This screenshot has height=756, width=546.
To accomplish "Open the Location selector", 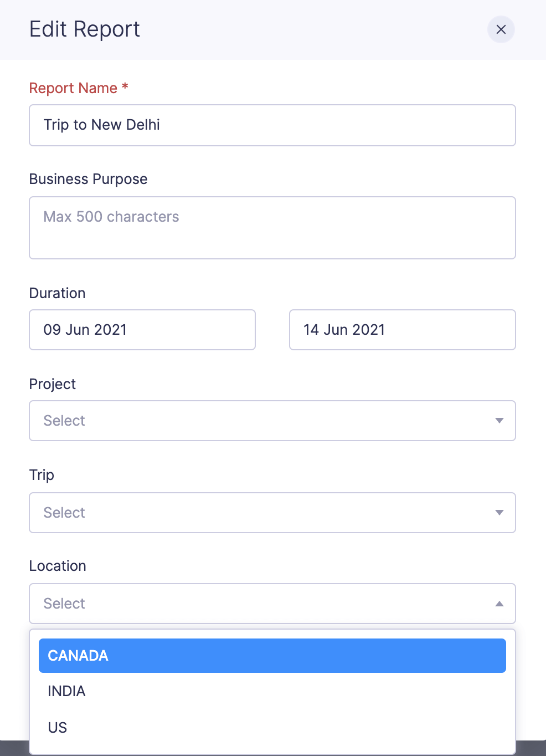I will point(272,604).
